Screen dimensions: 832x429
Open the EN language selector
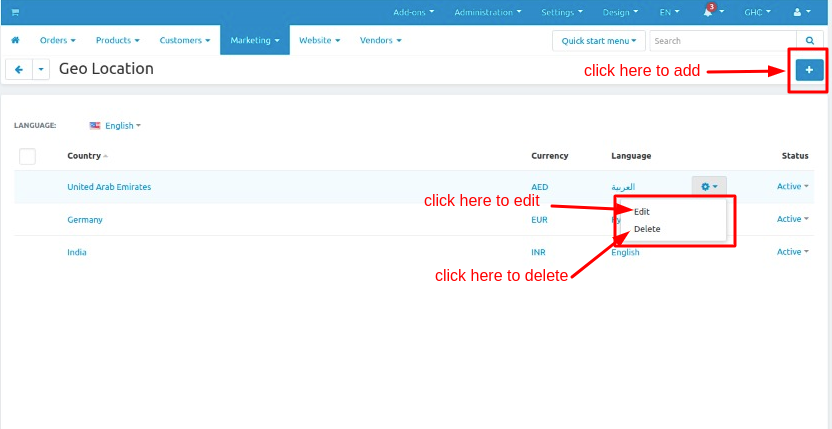(670, 12)
